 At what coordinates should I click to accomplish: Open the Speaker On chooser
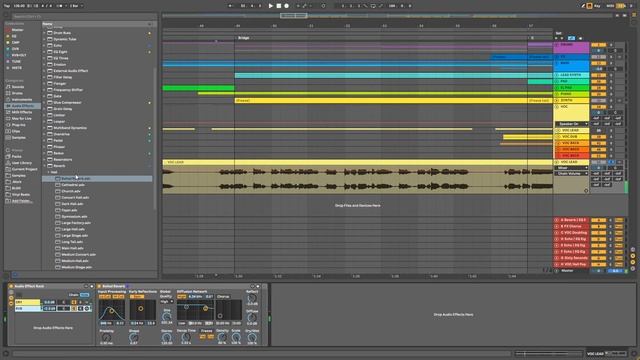click(x=571, y=124)
